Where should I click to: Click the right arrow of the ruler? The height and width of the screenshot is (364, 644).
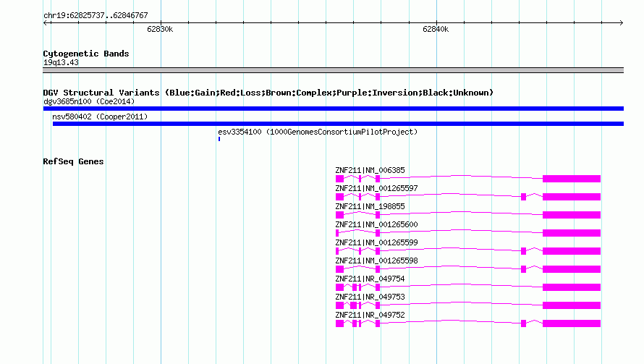point(621,22)
